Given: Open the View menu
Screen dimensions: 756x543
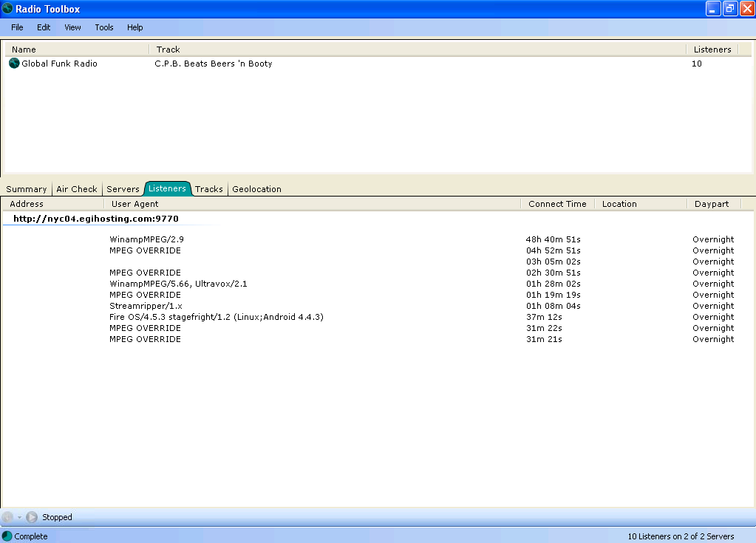Looking at the screenshot, I should point(72,27).
